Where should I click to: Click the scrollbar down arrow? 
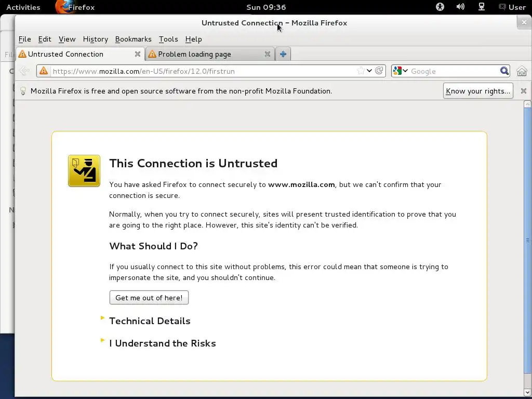[x=527, y=393]
